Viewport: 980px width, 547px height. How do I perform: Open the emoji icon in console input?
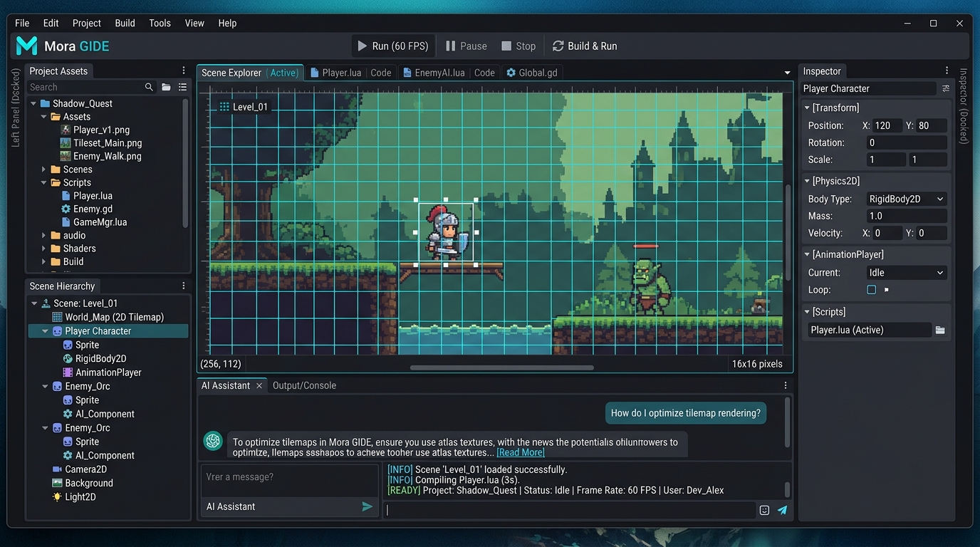pyautogui.click(x=764, y=510)
